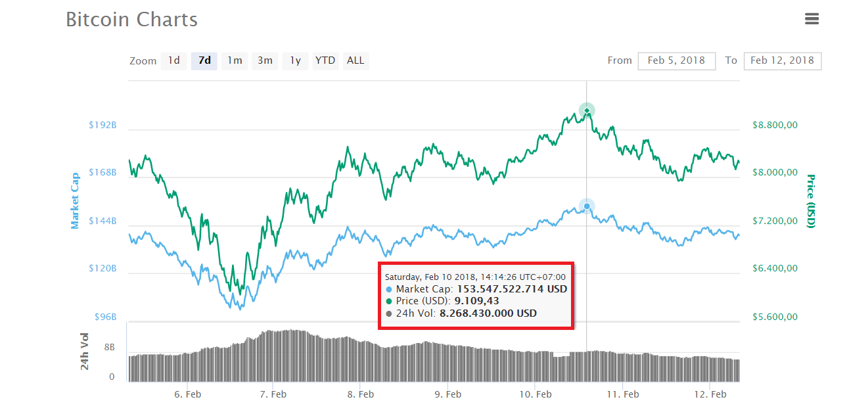Open the To date picker showing Feb 12, 2018
Image resolution: width=868 pixels, height=414 pixels.
[782, 60]
